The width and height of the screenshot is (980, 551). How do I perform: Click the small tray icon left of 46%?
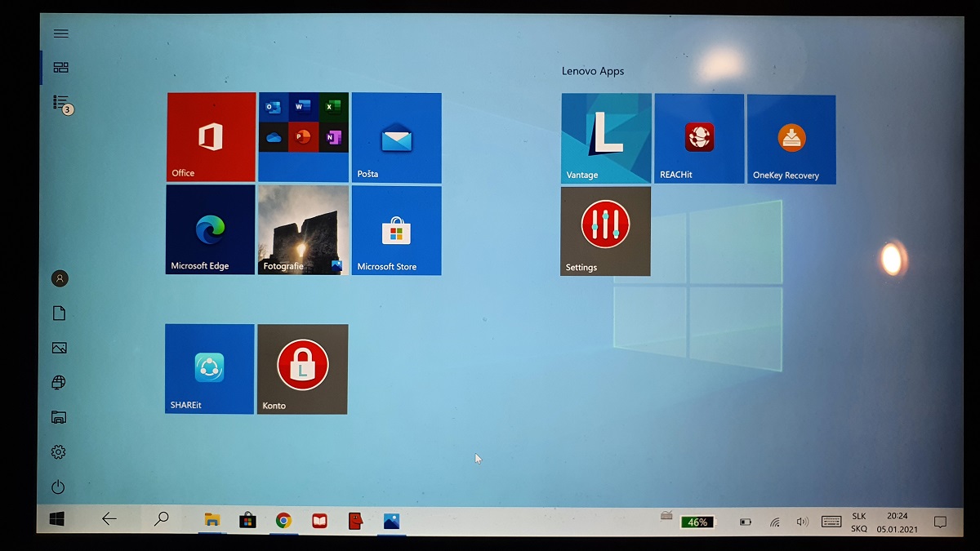pos(667,515)
